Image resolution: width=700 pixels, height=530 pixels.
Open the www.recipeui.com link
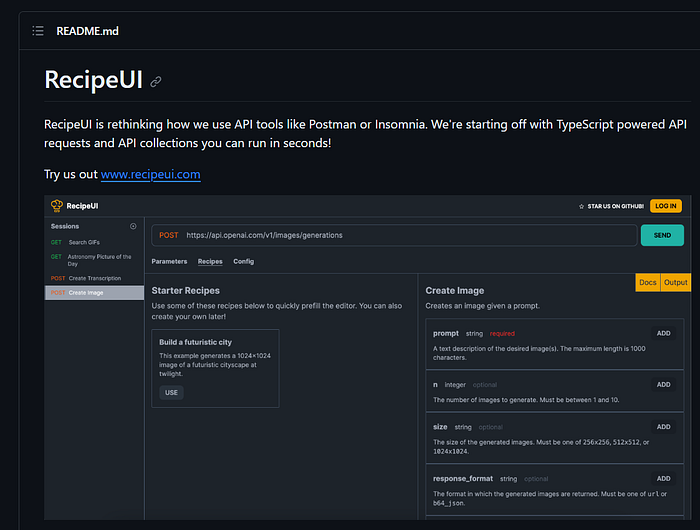pos(150,174)
